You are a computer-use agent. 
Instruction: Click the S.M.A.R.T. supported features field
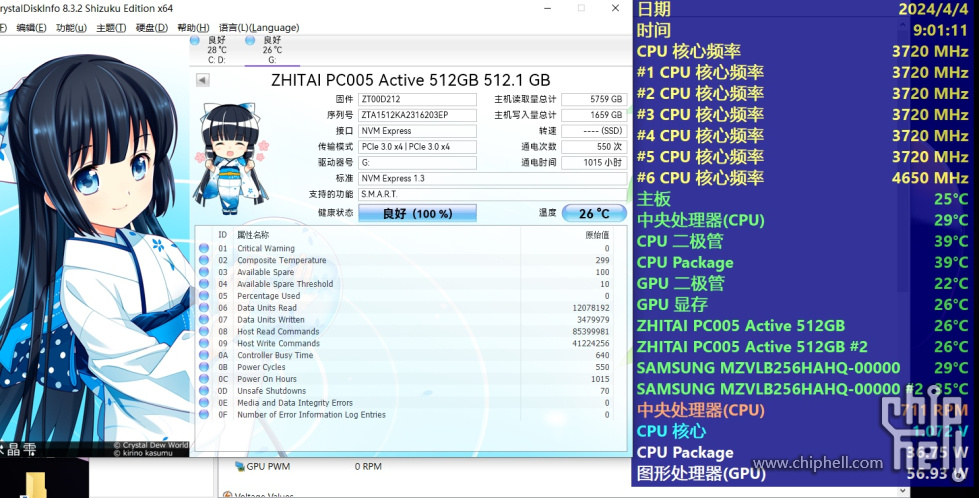pyautogui.click(x=493, y=194)
